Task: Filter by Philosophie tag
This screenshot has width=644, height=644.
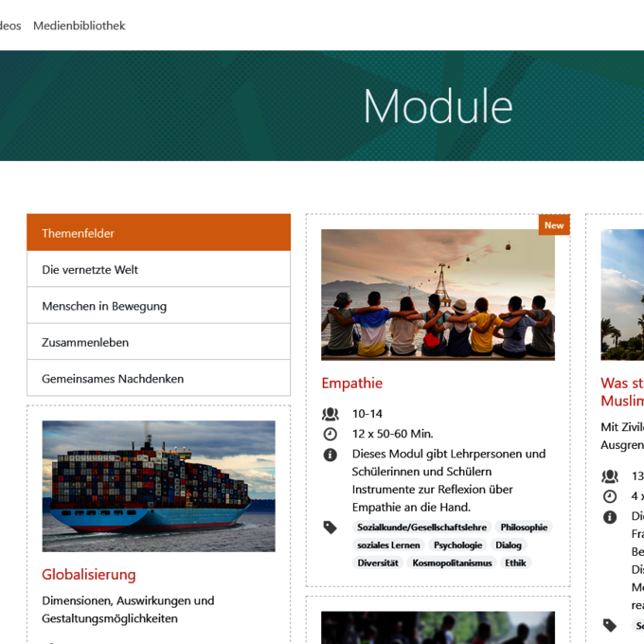Action: [x=524, y=527]
